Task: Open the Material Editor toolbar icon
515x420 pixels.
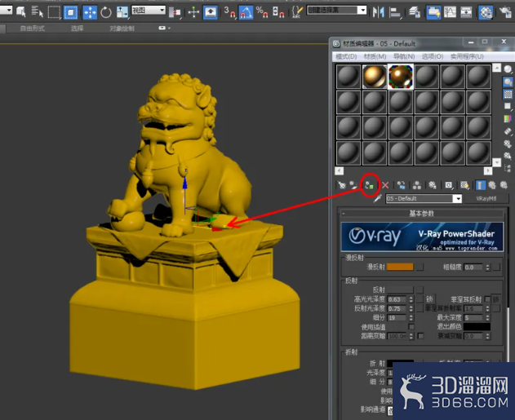Action: pyautogui.click(x=486, y=12)
